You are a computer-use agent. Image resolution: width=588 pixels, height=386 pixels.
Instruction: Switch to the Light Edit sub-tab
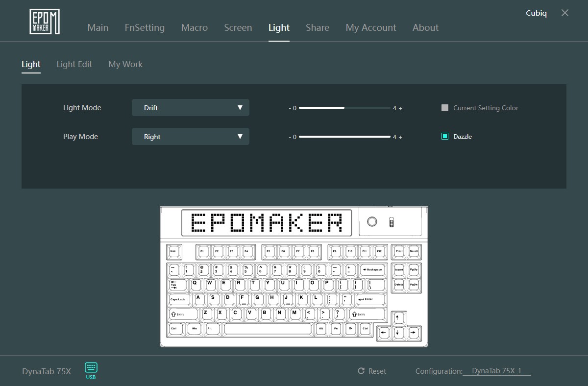coord(74,64)
